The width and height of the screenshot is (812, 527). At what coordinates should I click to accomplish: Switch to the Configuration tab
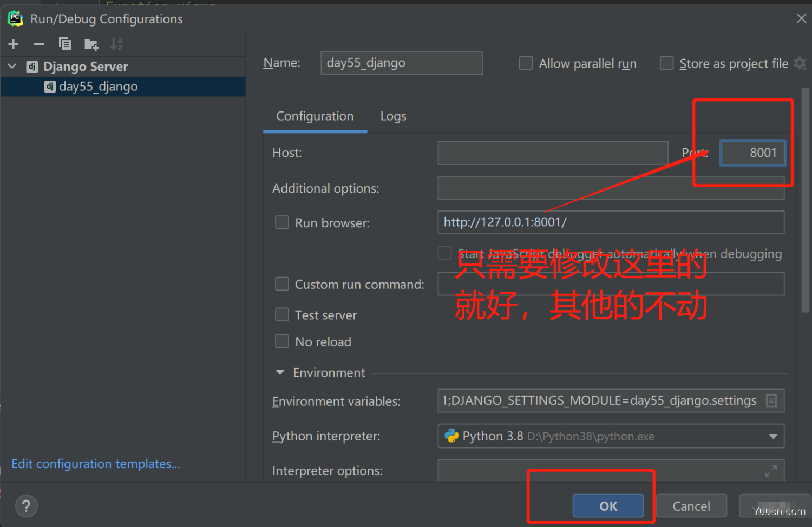pyautogui.click(x=315, y=116)
